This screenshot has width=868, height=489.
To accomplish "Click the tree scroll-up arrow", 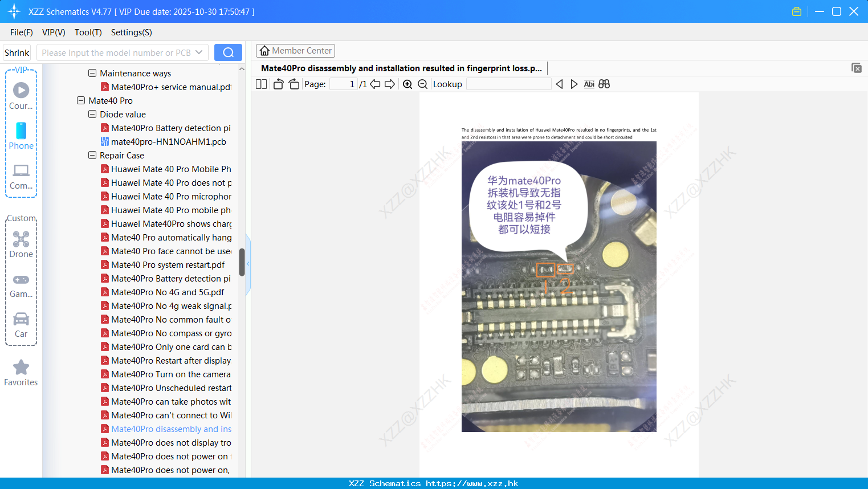I will pos(242,69).
